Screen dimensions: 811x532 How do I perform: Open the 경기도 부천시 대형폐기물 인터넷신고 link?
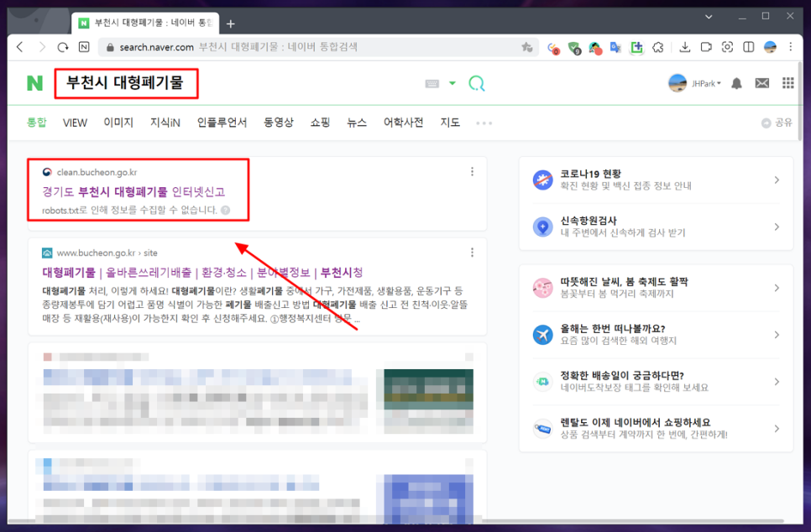[x=133, y=192]
